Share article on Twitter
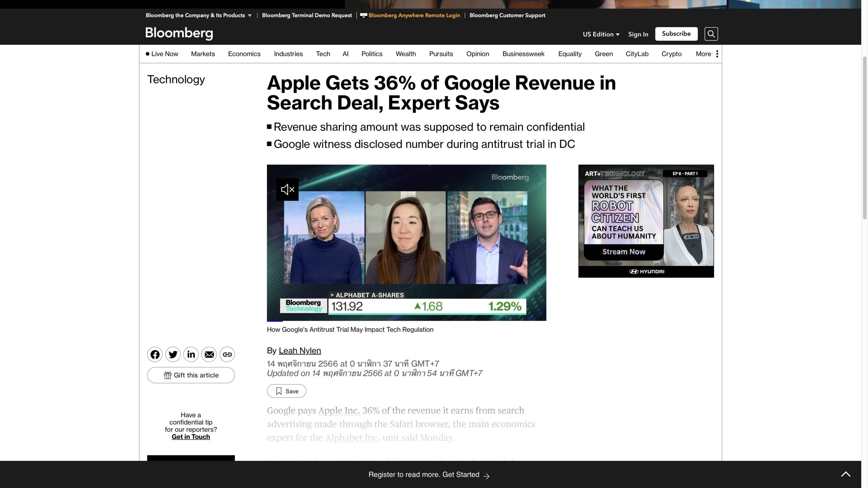Viewport: 868px width, 488px height. tap(173, 354)
